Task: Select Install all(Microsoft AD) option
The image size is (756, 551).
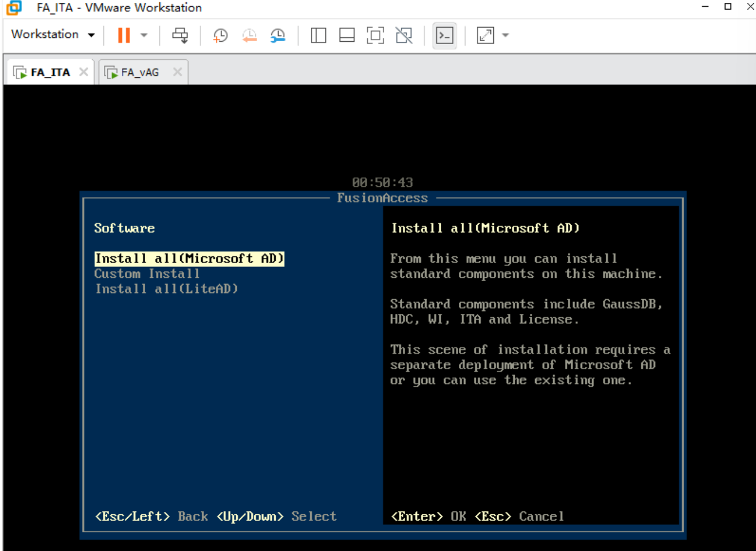Action: point(189,259)
